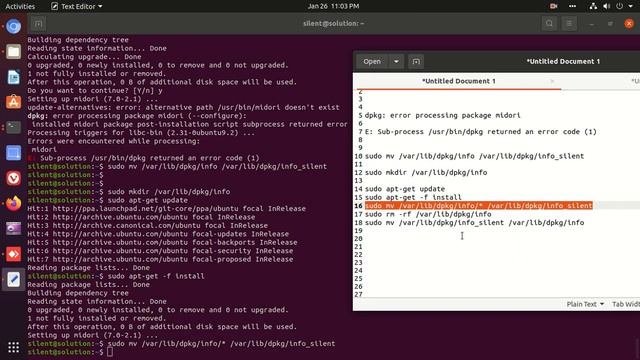Click the Text Editor title '*Untitled Document 1'

[x=563, y=62]
